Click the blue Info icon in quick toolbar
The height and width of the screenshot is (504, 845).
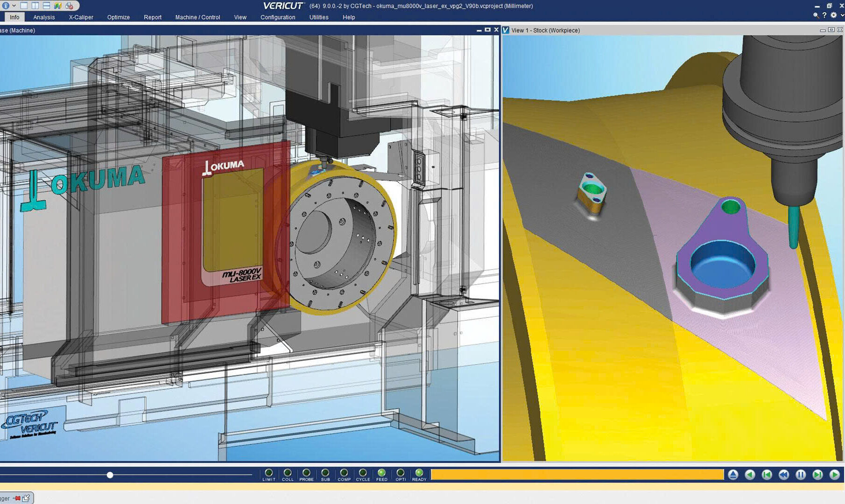[x=6, y=6]
